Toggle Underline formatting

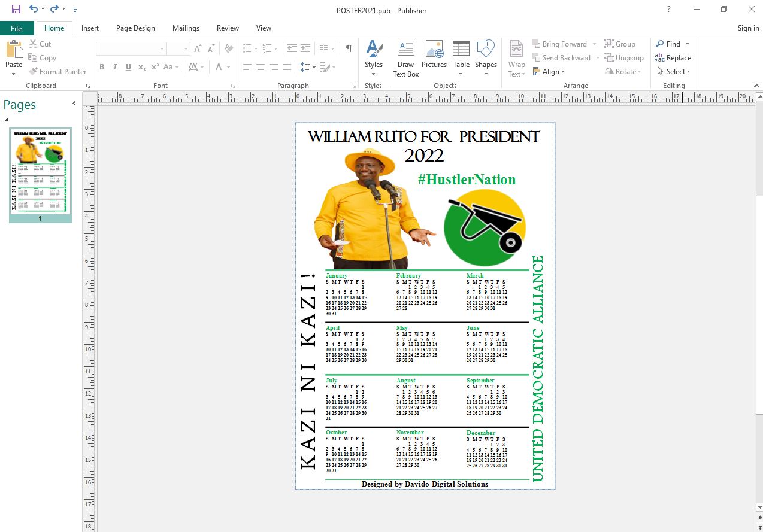tap(128, 67)
